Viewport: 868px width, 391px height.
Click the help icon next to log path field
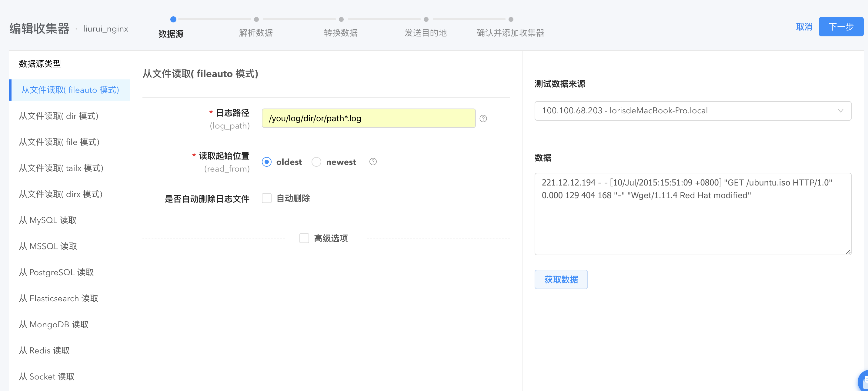pyautogui.click(x=483, y=118)
